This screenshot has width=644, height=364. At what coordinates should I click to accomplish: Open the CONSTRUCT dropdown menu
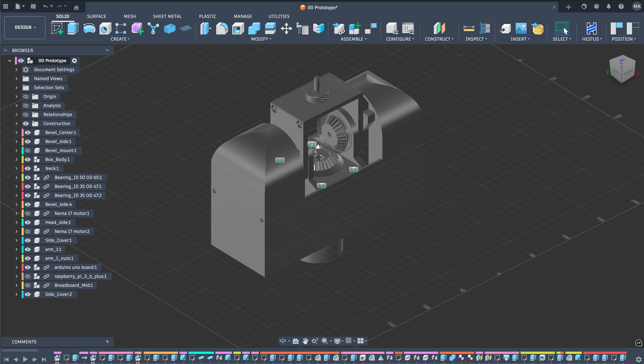439,39
